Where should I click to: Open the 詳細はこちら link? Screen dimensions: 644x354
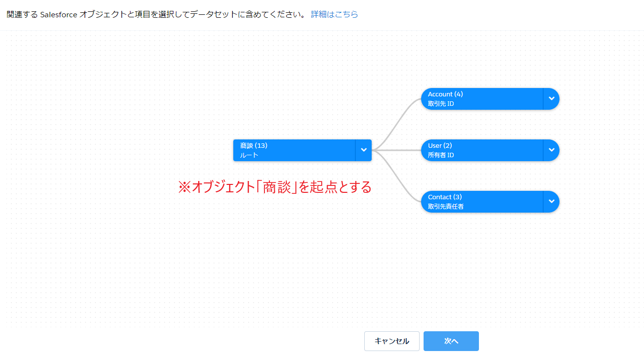coord(334,14)
